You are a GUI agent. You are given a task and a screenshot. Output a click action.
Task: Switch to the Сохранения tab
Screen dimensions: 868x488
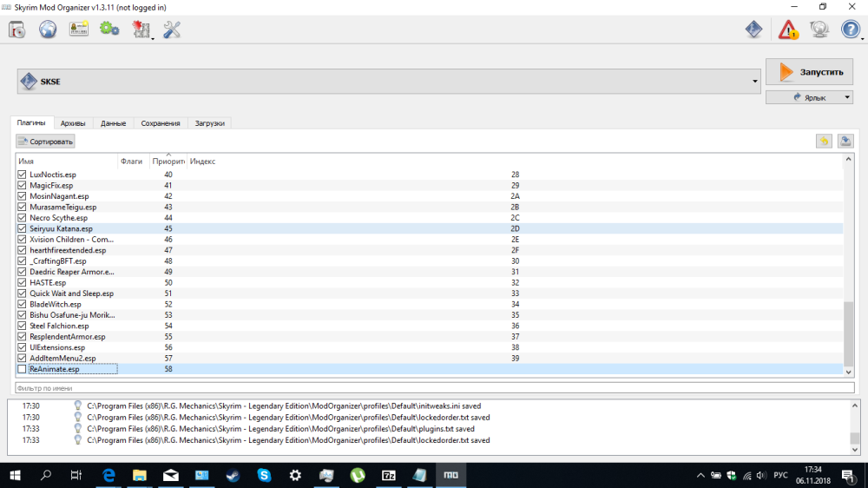pos(161,123)
